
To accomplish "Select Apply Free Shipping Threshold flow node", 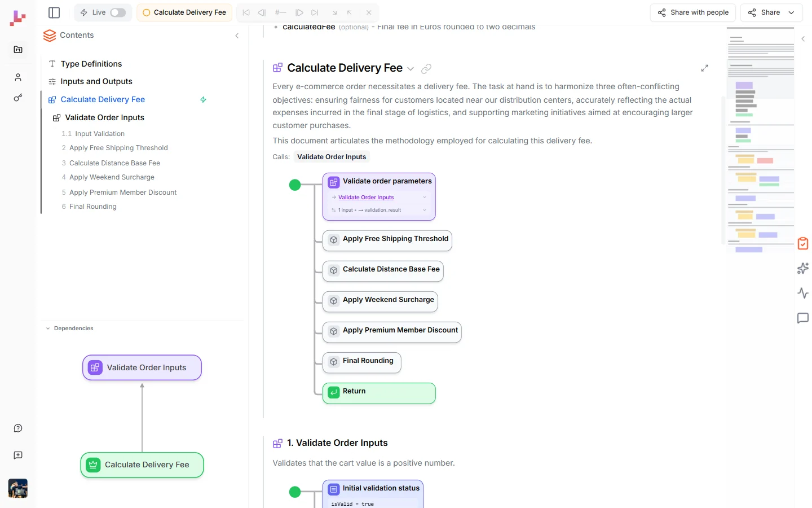I will tap(387, 240).
